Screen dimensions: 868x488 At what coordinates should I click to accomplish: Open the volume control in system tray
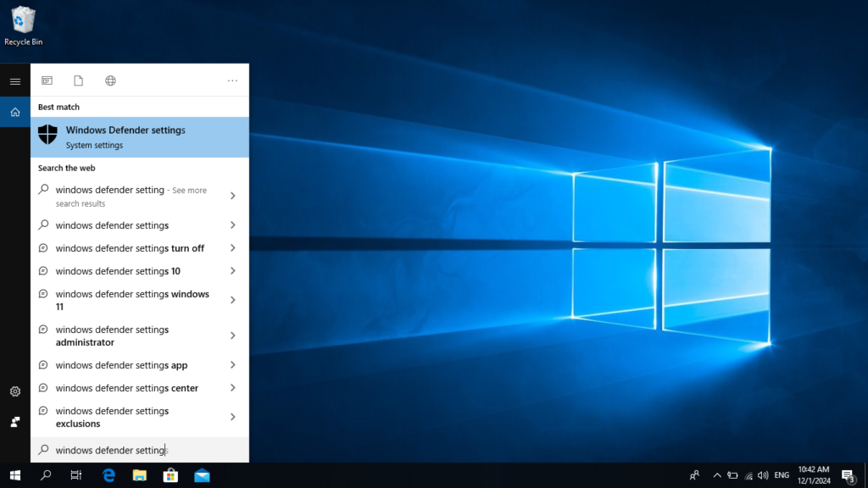tap(763, 475)
